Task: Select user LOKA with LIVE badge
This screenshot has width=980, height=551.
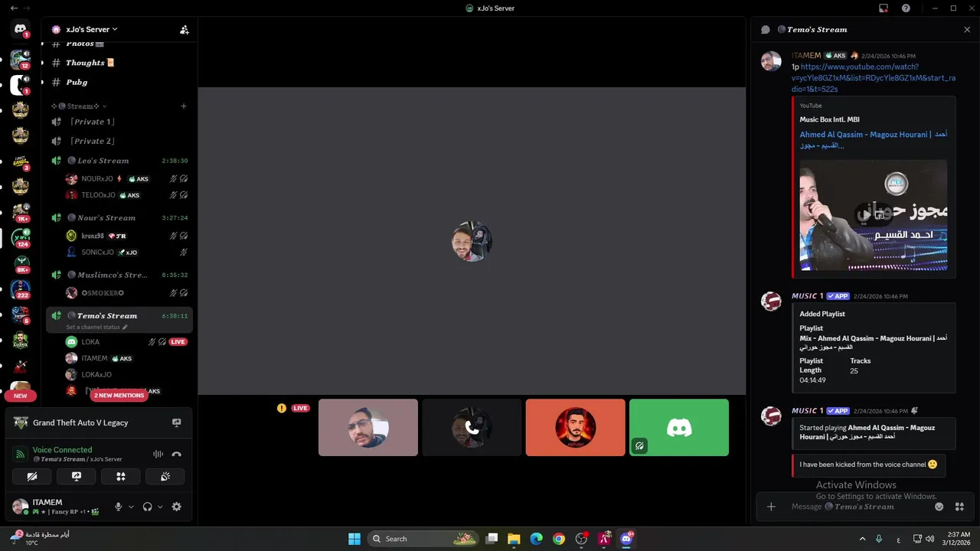Action: [x=90, y=342]
